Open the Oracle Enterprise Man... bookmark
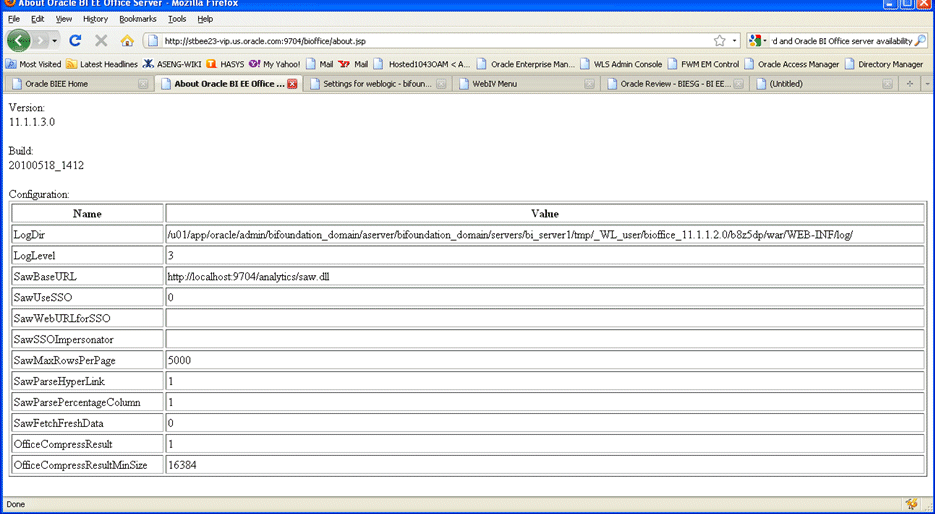The width and height of the screenshot is (935, 514). click(525, 64)
